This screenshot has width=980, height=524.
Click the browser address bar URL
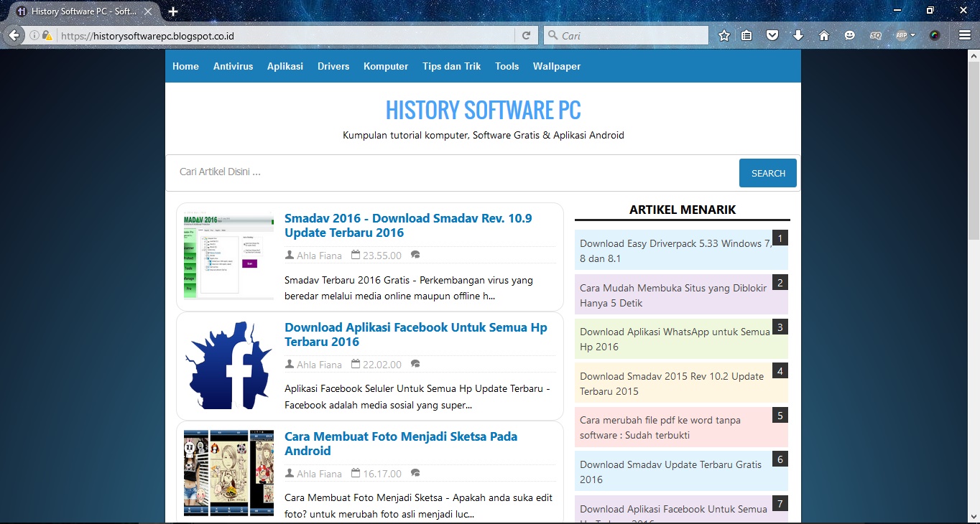click(x=286, y=35)
